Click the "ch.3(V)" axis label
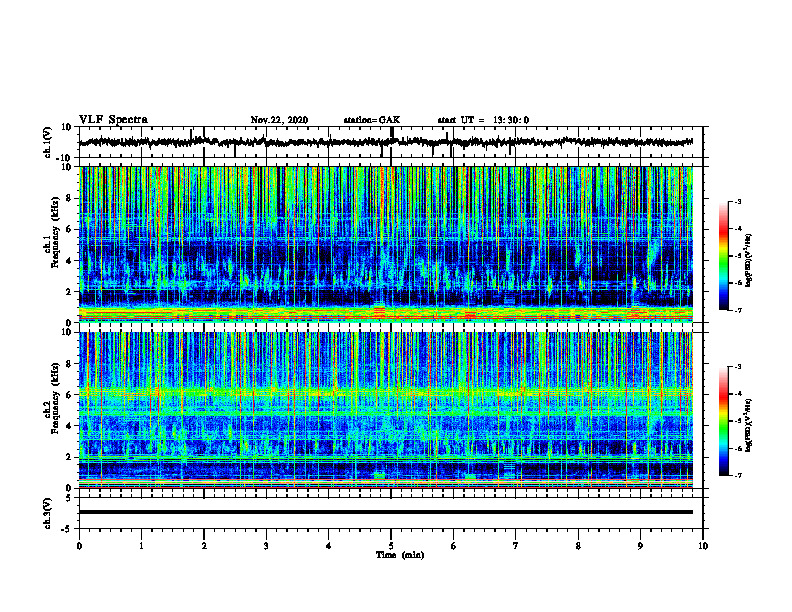The height and width of the screenshot is (612, 792). pyautogui.click(x=48, y=513)
